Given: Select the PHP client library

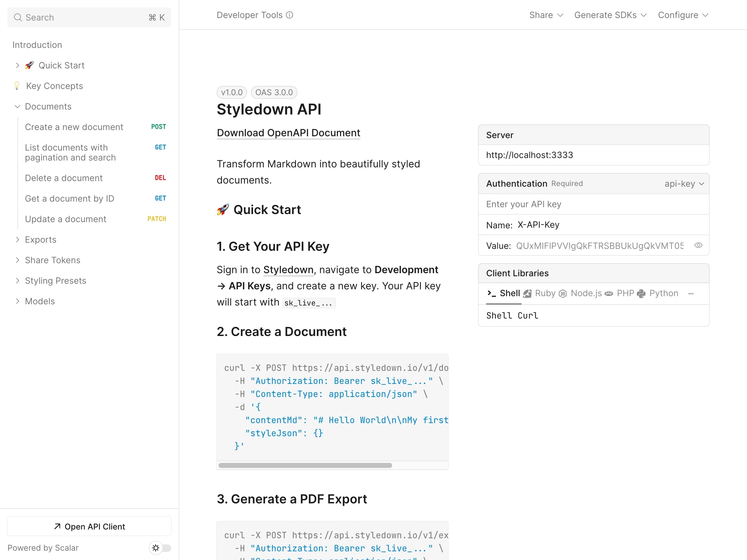Looking at the screenshot, I should [625, 293].
